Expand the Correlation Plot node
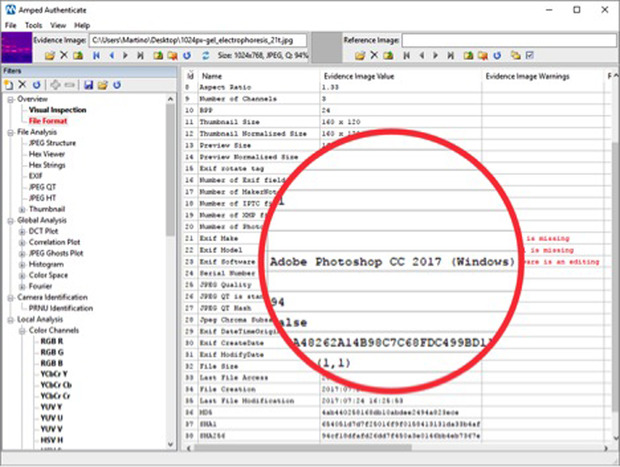Screen dimensions: 620x467 (x=23, y=242)
